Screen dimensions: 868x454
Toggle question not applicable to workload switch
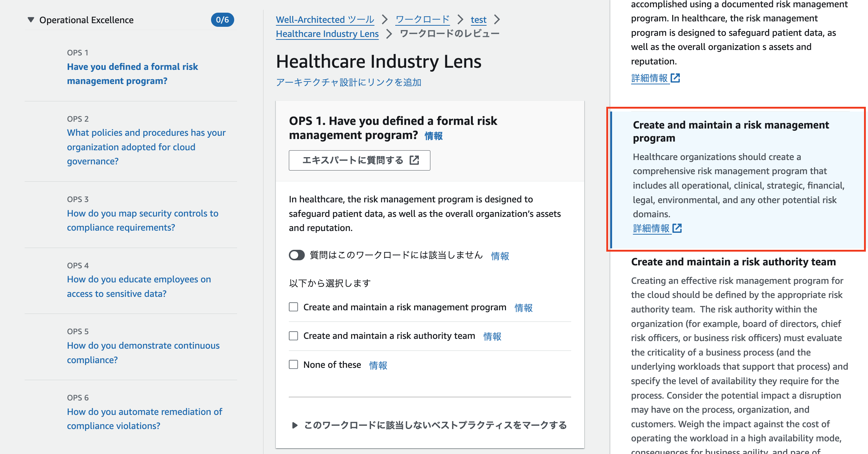pos(296,255)
